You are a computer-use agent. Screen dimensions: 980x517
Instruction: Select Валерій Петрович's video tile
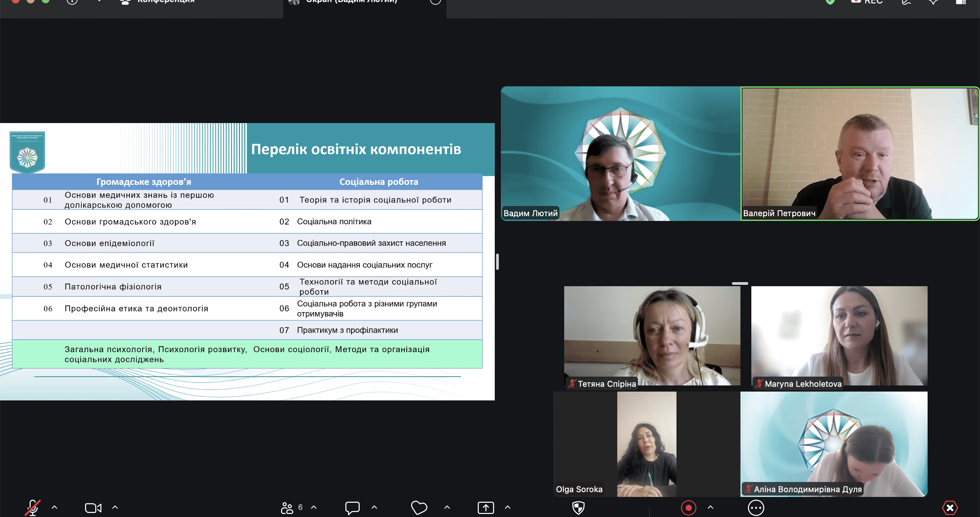point(860,154)
